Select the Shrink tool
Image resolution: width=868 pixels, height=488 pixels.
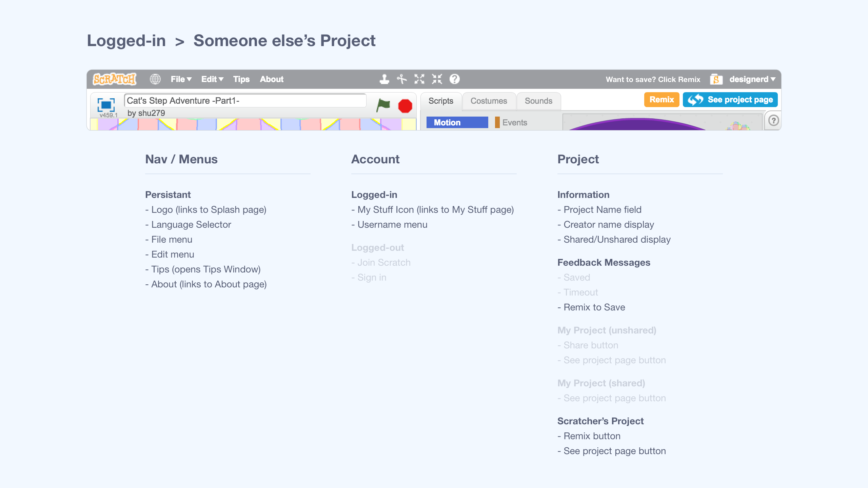pyautogui.click(x=437, y=79)
